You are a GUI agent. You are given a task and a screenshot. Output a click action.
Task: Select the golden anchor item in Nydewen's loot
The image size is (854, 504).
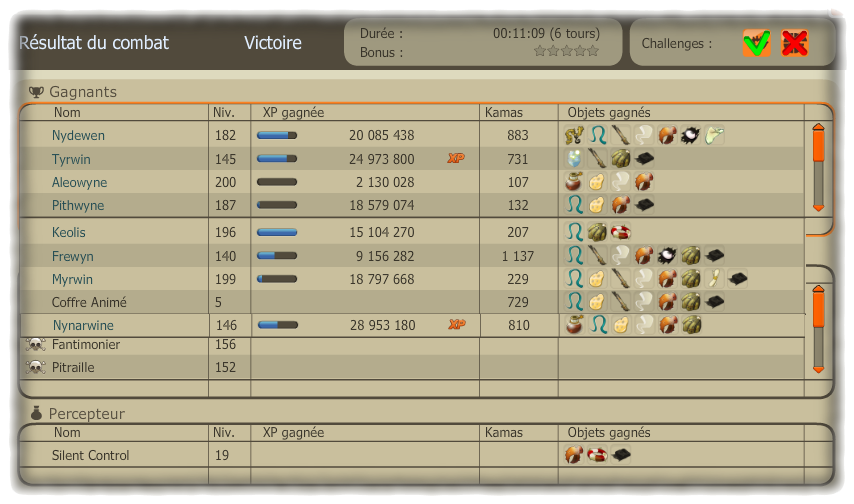pyautogui.click(x=575, y=135)
